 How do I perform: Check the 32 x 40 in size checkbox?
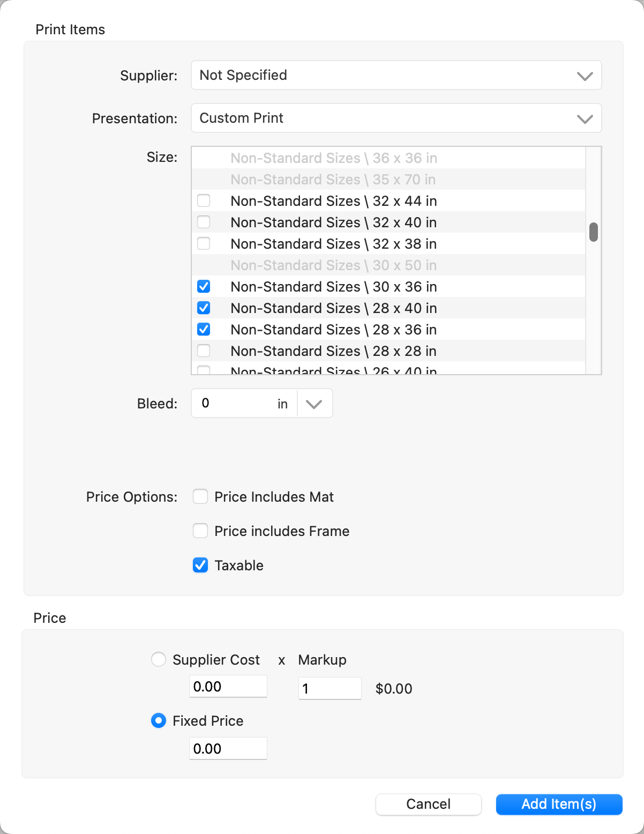(x=204, y=222)
